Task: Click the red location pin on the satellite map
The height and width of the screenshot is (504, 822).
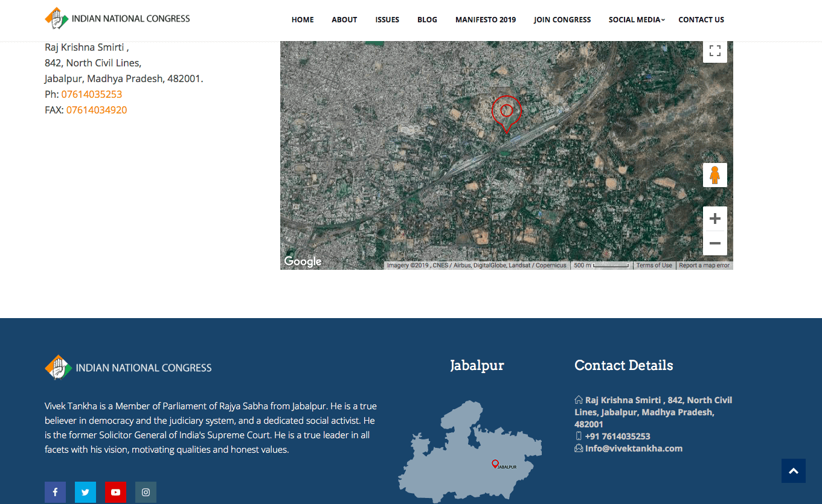Action: pos(506,114)
